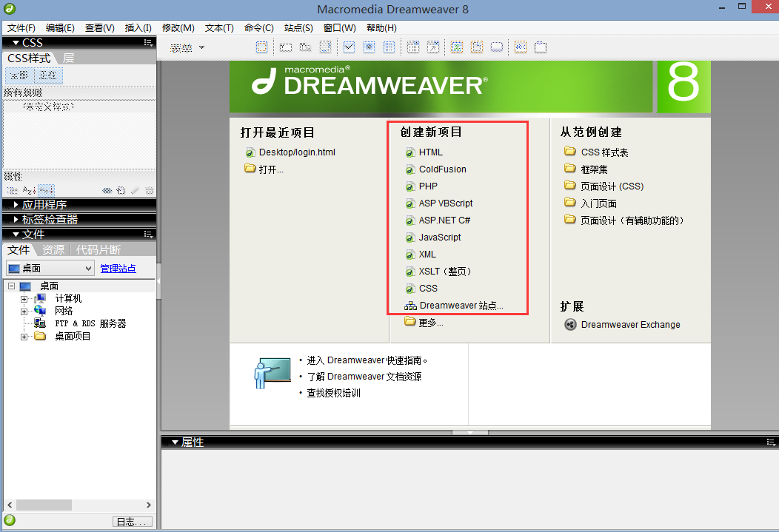Collapse the CSS panel group
Screen dimensions: 779x532
click(16, 43)
